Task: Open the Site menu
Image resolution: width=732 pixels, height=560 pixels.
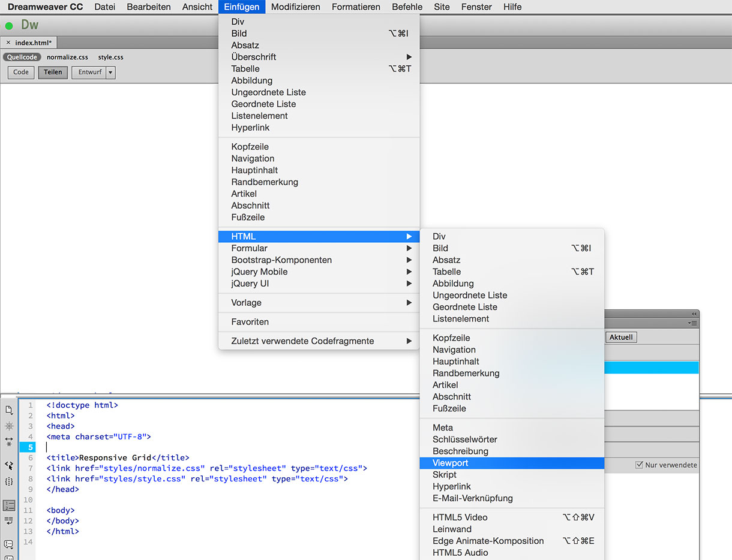Action: point(442,7)
